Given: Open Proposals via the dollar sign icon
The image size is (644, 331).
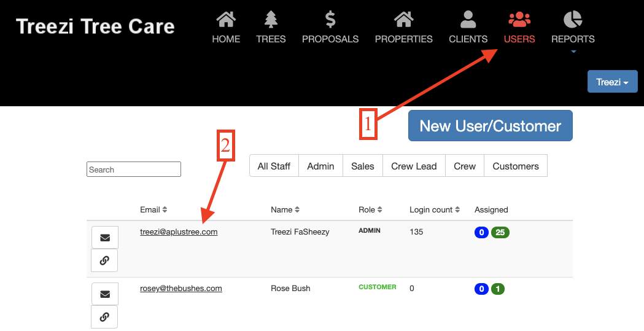Looking at the screenshot, I should point(330,20).
